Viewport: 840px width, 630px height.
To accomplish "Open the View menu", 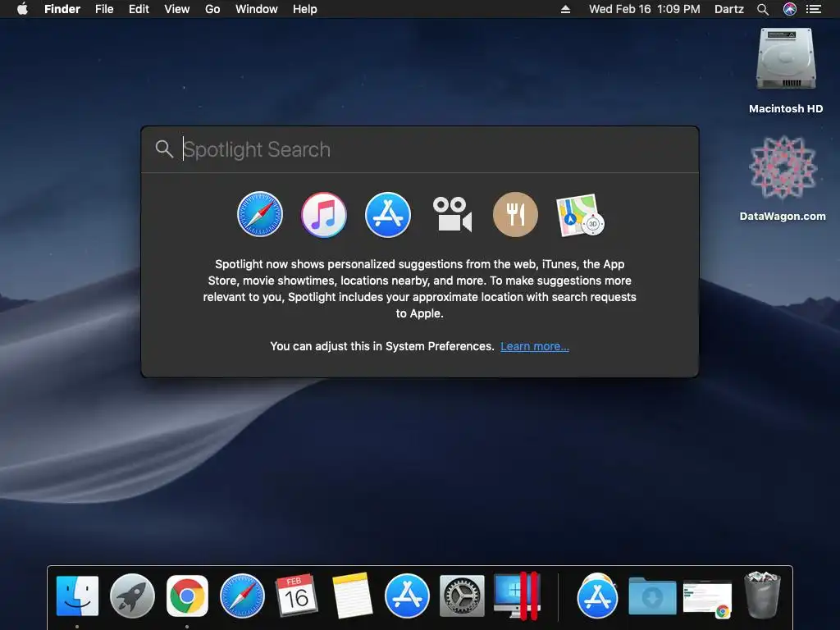I will click(177, 9).
